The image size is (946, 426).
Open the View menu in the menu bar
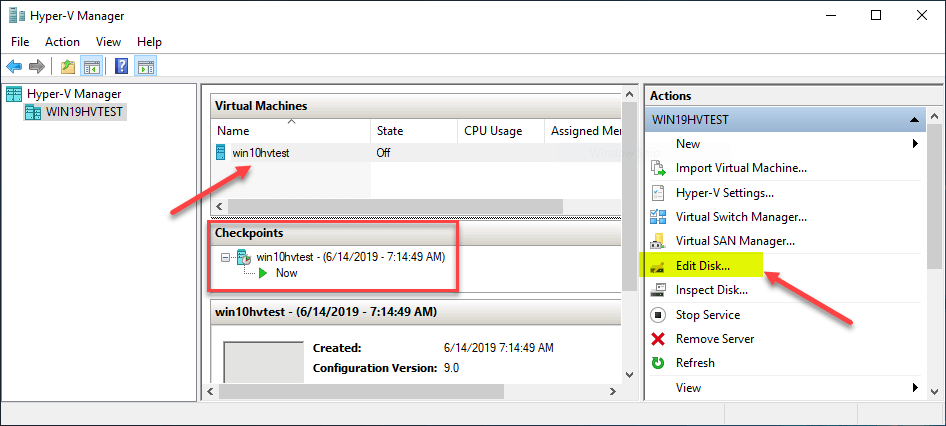109,42
